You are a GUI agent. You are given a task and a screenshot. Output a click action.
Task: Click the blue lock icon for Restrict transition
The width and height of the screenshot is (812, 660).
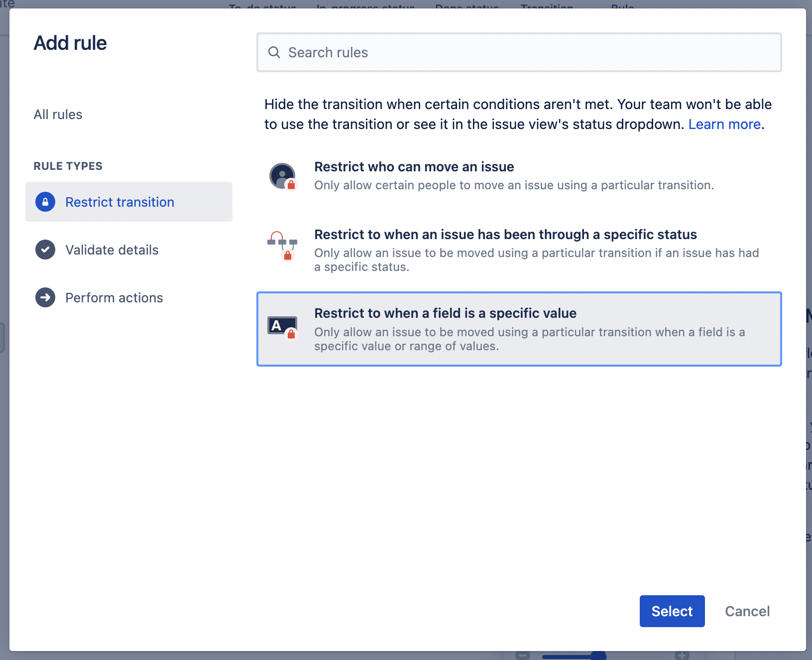pos(45,202)
